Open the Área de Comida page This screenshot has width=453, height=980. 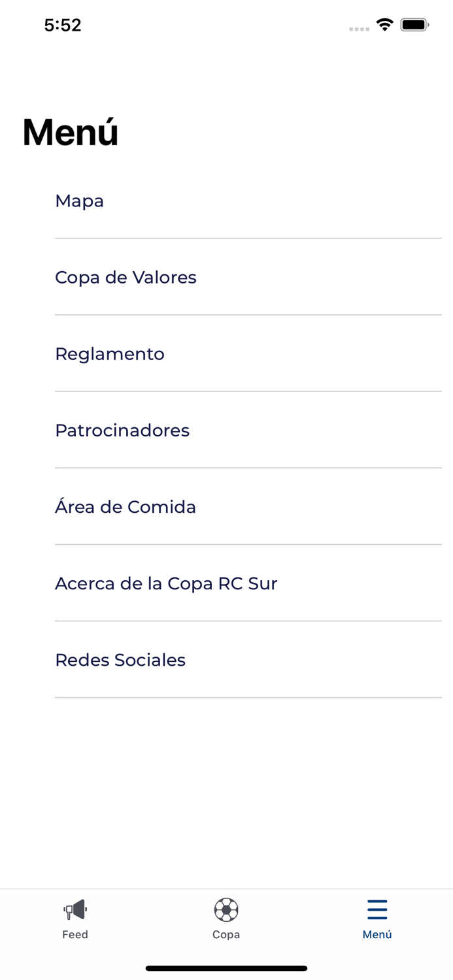pos(126,507)
